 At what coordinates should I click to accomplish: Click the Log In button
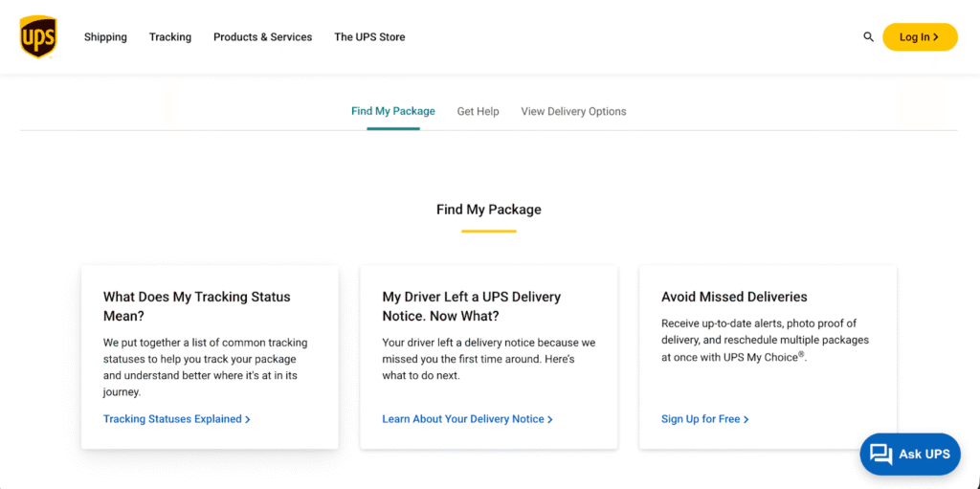click(x=919, y=37)
